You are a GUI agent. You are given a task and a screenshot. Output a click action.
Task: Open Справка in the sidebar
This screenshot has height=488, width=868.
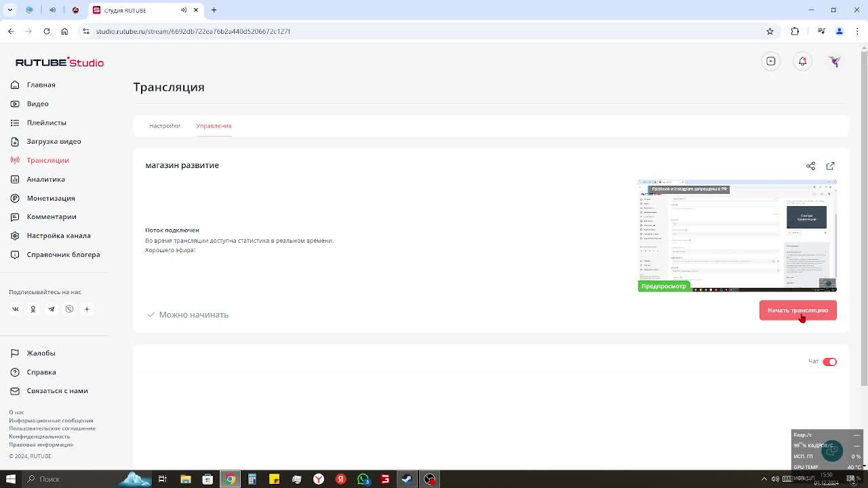41,372
